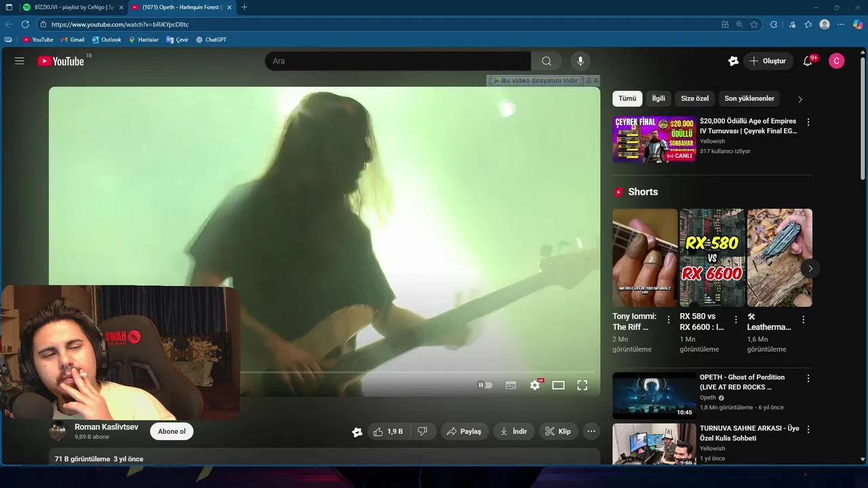
Task: Open menu for TURNUVA SAHNE ARKASI video
Action: pyautogui.click(x=808, y=429)
